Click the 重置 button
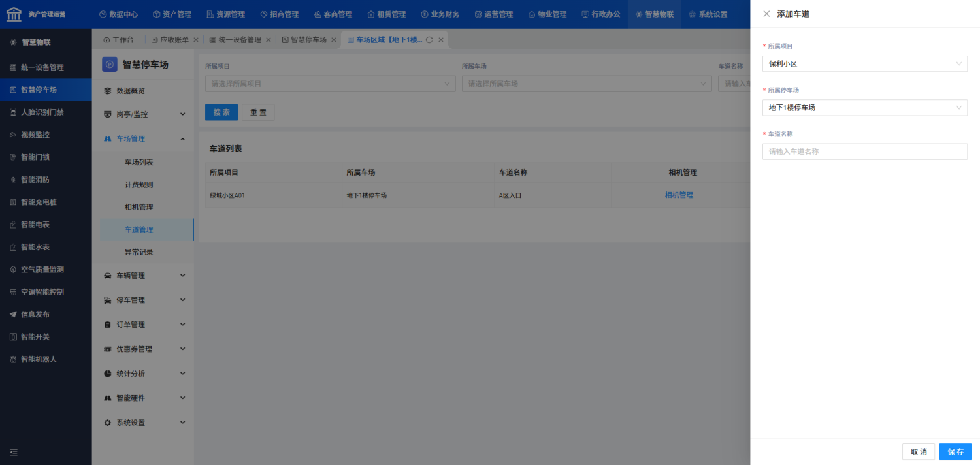 coord(258,112)
